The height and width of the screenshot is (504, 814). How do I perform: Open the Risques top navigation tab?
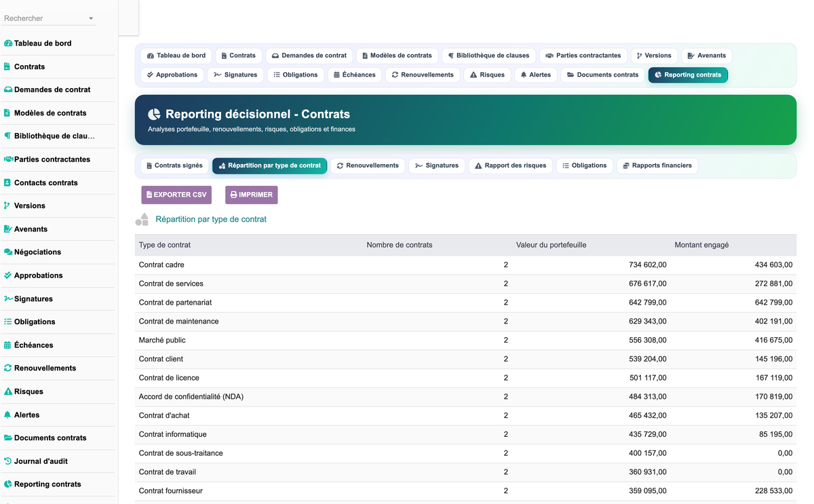pyautogui.click(x=487, y=75)
